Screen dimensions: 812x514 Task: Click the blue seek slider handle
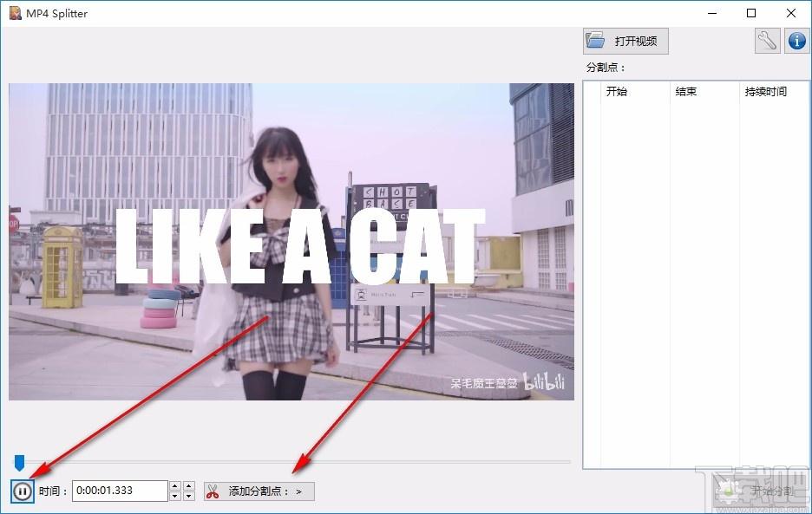coord(19,463)
